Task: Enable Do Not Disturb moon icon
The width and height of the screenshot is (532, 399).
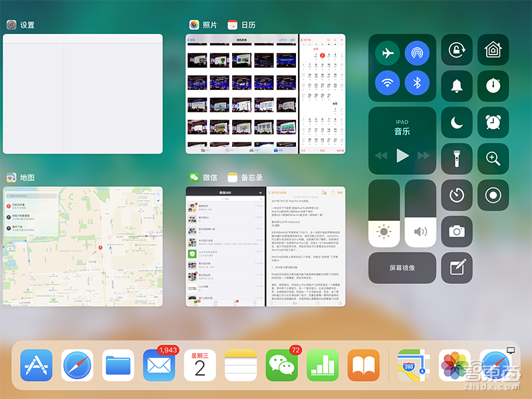Action: pyautogui.click(x=457, y=122)
